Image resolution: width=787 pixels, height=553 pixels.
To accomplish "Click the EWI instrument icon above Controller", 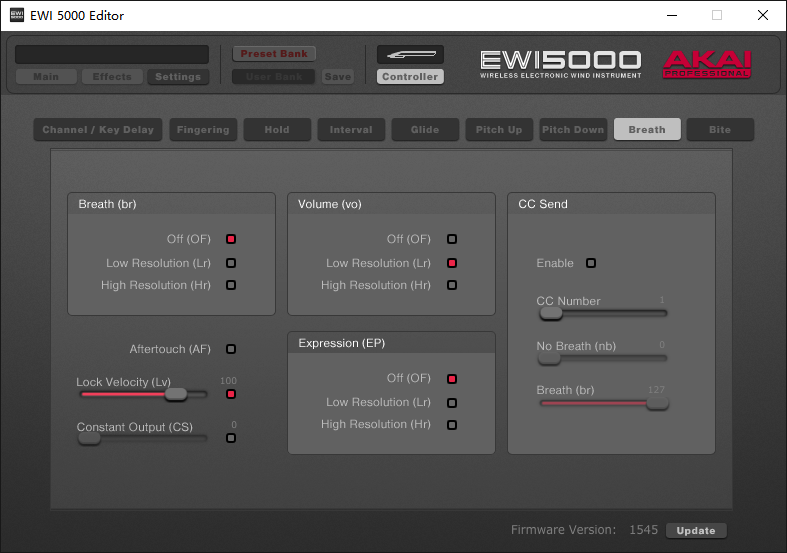I will (410, 54).
